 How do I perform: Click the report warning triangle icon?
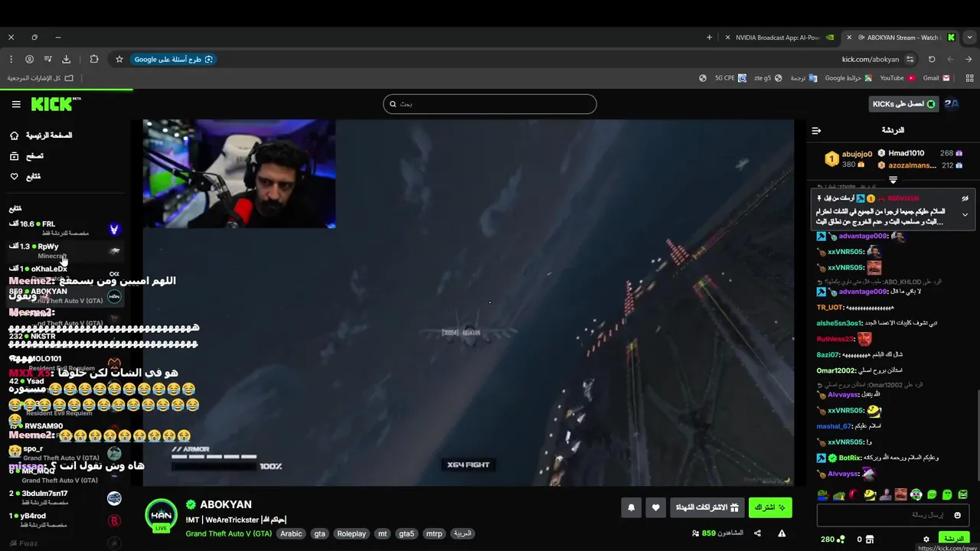click(782, 533)
